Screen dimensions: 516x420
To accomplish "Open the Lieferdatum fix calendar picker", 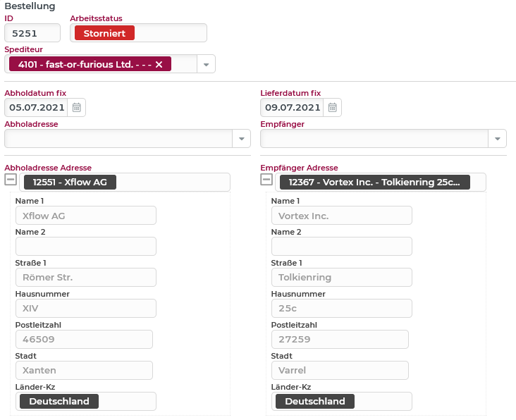I will (x=333, y=108).
